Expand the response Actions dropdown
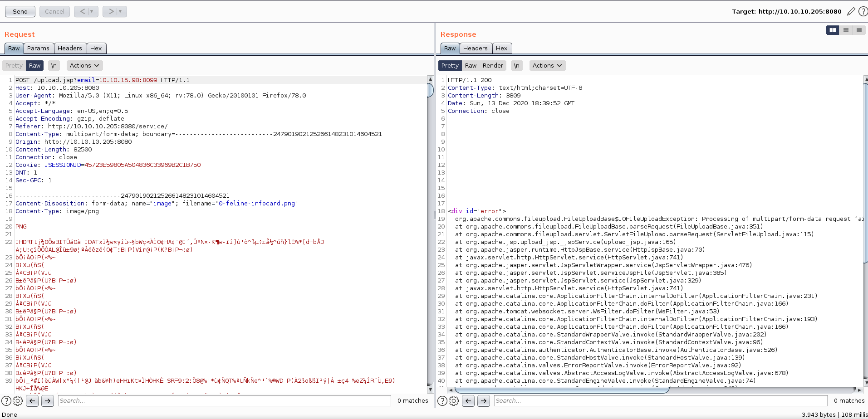The height and width of the screenshot is (419, 868). click(x=547, y=66)
